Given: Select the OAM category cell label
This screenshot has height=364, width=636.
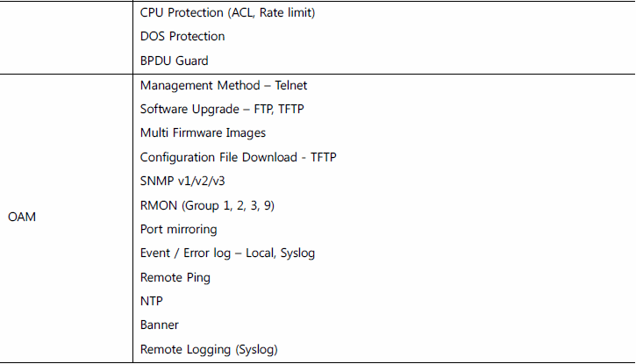Looking at the screenshot, I should click(22, 217).
